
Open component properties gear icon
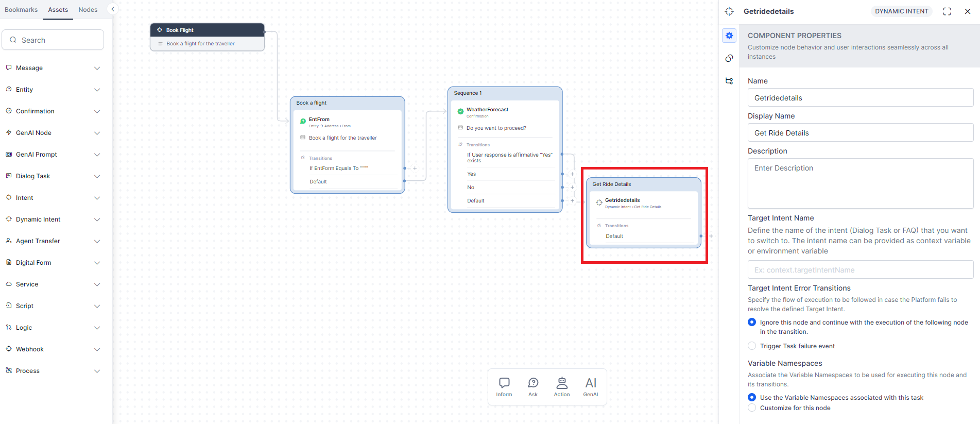coord(729,36)
